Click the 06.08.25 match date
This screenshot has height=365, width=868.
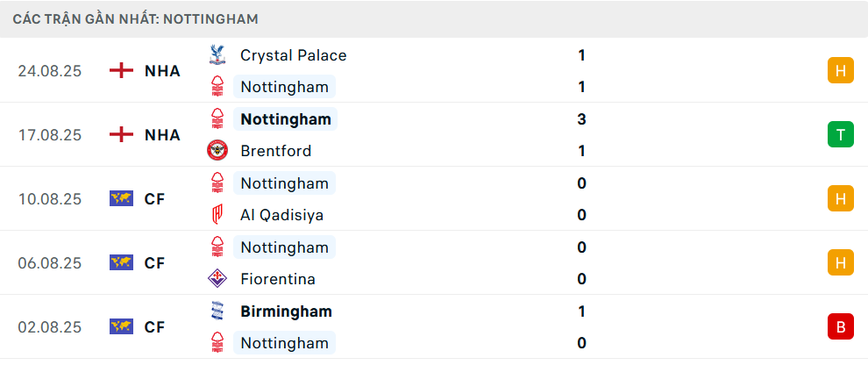[50, 263]
